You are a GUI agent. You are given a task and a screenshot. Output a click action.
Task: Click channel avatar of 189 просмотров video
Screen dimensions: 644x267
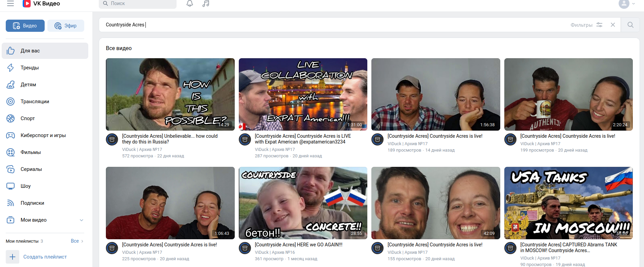[377, 139]
